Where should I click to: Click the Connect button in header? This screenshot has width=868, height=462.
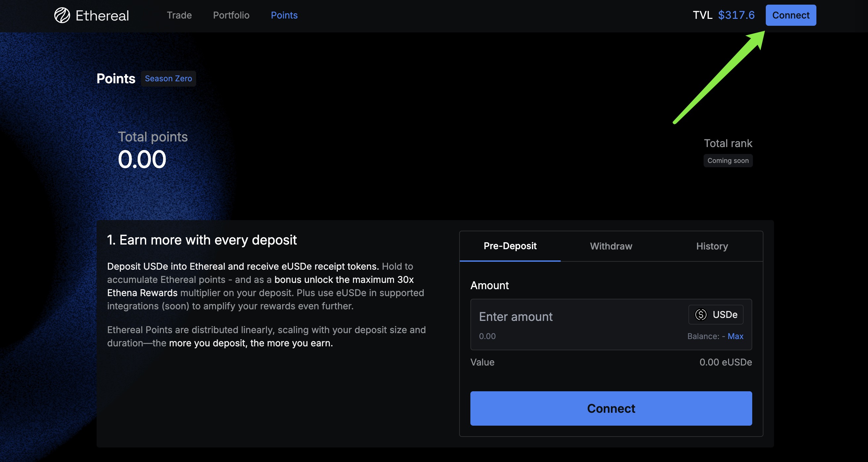point(791,15)
